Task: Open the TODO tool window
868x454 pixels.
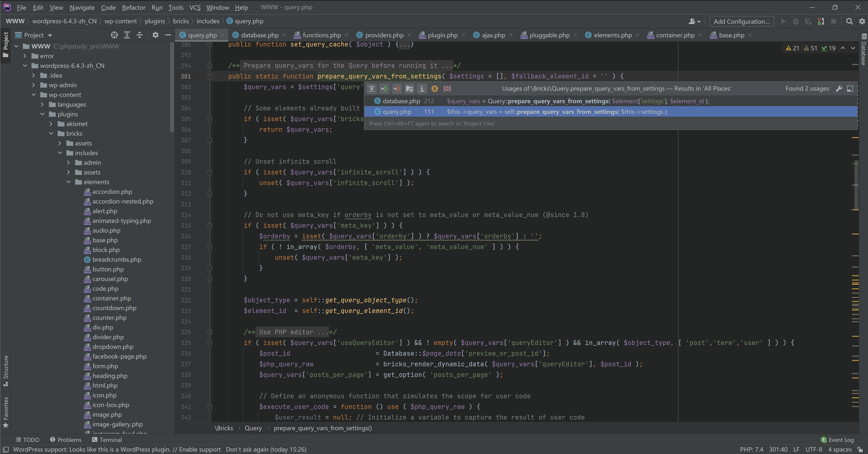Action: pos(28,440)
